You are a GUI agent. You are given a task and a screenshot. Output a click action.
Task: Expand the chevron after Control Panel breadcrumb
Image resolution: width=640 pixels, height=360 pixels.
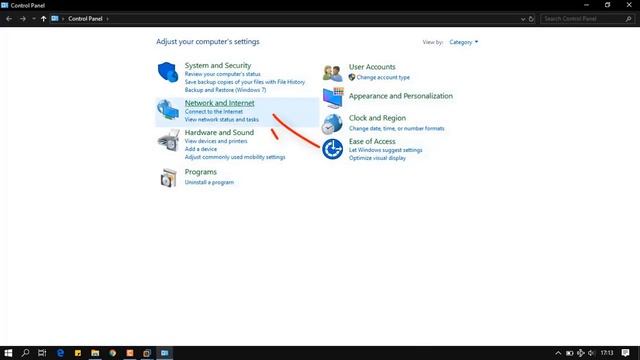pos(107,19)
